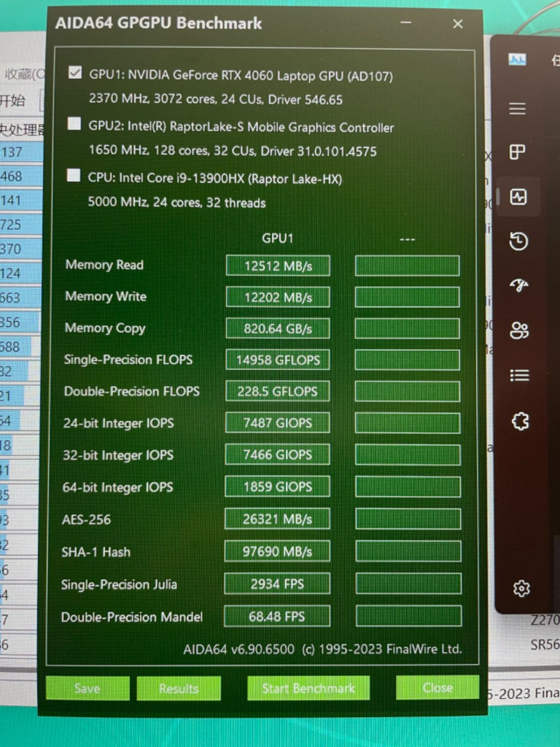560x747 pixels.
Task: Select Performance page icon in Task Manager
Action: (x=518, y=197)
